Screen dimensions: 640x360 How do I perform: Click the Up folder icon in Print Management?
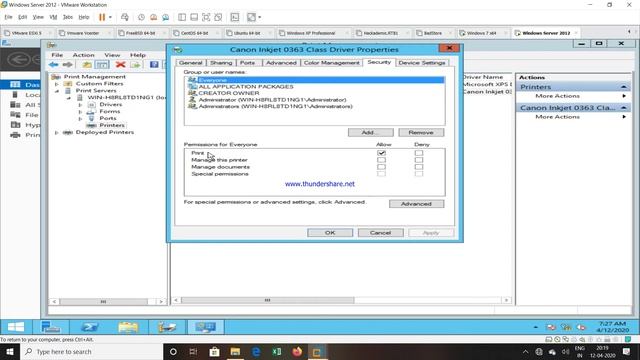pos(87,64)
